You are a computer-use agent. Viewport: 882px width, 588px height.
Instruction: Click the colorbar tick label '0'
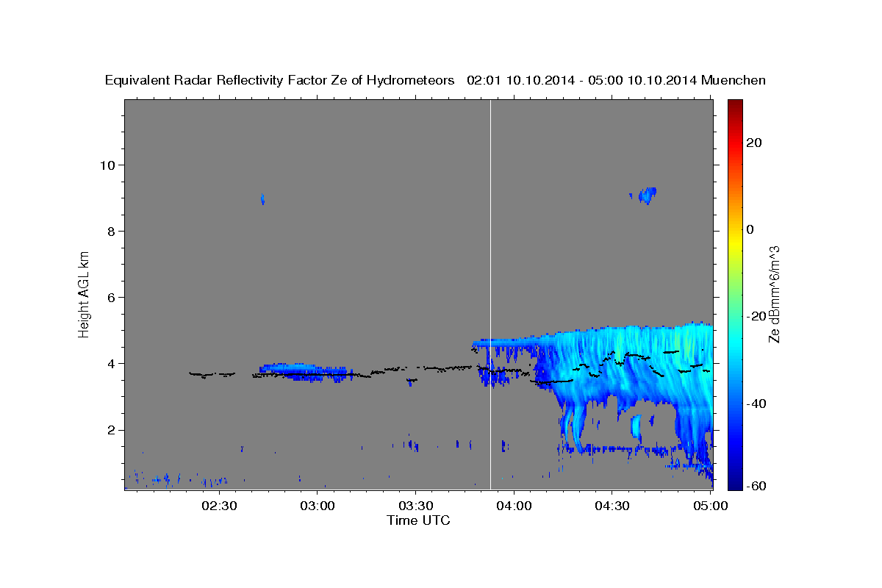coord(750,229)
